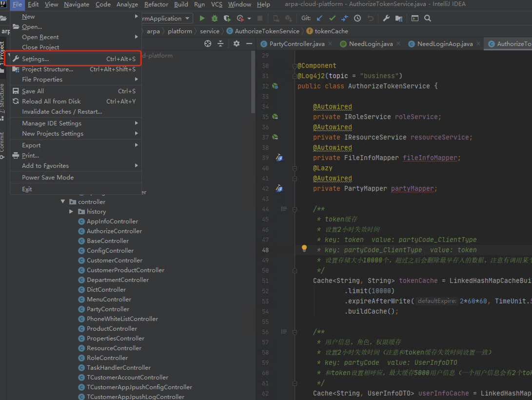Open Project panel gear options
Viewport: 532px width, 400px height.
coord(236,43)
